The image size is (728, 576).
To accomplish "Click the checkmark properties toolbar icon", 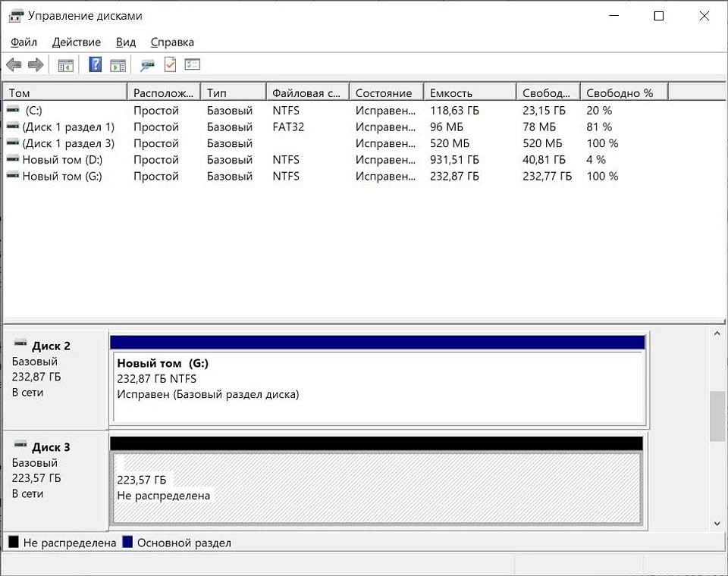I will 170,64.
